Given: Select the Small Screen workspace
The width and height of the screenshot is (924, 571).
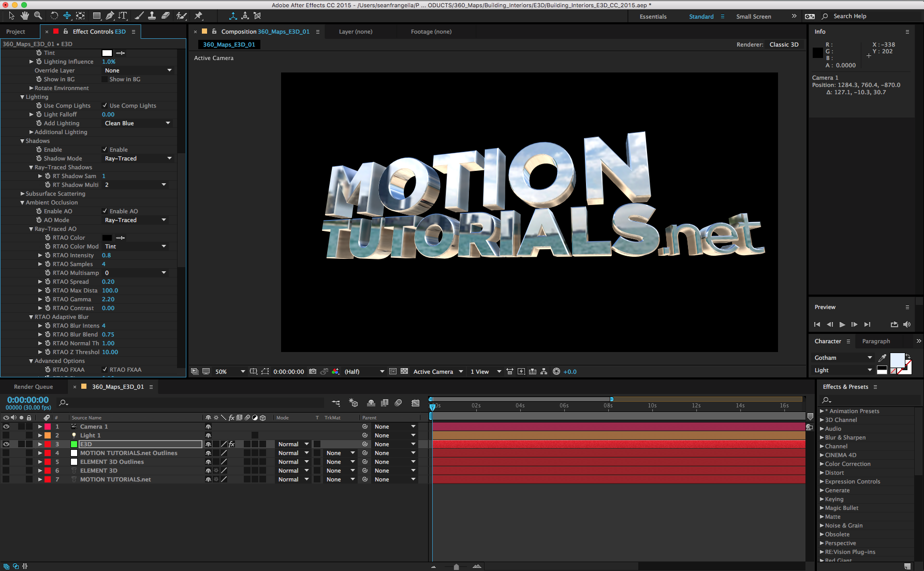Looking at the screenshot, I should tap(754, 17).
